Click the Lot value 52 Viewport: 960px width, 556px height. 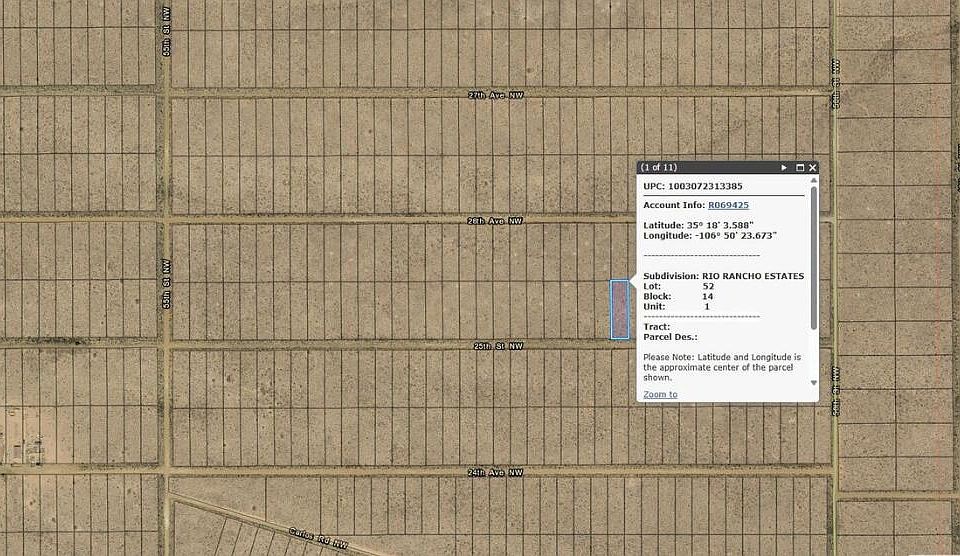pyautogui.click(x=708, y=286)
